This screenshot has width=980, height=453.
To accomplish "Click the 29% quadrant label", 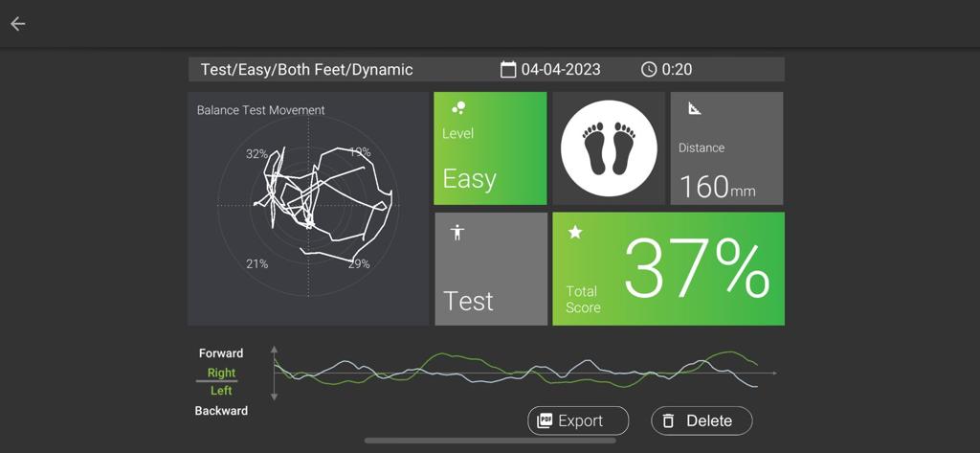I will point(359,264).
